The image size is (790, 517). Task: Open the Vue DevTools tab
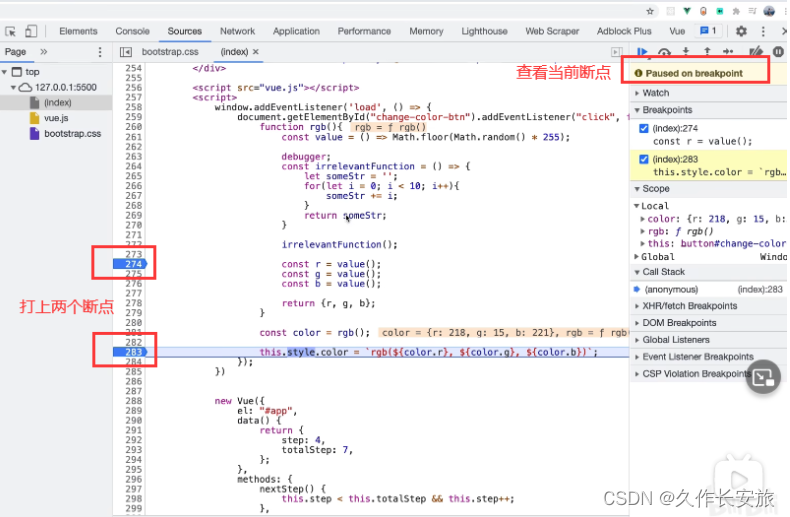tap(677, 31)
